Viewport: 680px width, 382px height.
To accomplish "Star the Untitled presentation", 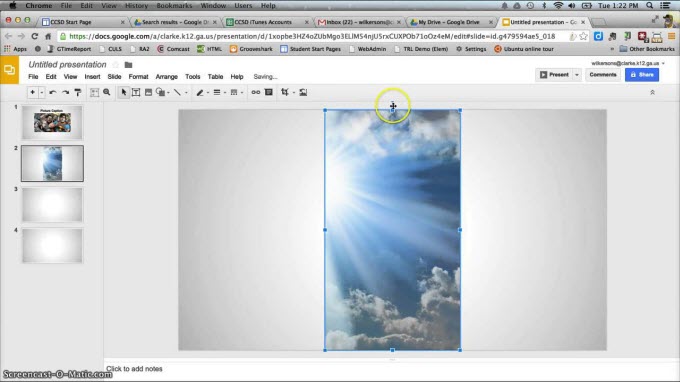I will click(x=116, y=65).
